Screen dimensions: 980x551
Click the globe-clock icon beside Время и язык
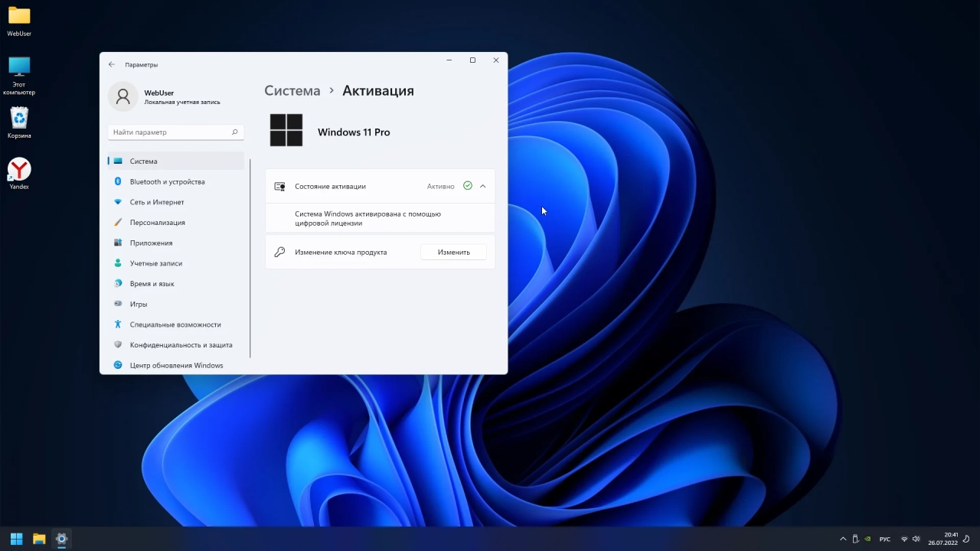click(118, 283)
